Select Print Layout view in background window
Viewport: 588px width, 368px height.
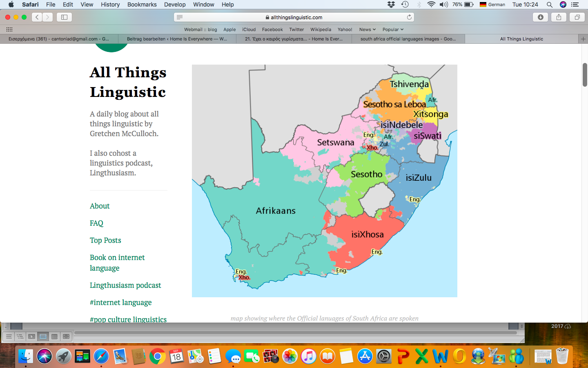(x=43, y=337)
